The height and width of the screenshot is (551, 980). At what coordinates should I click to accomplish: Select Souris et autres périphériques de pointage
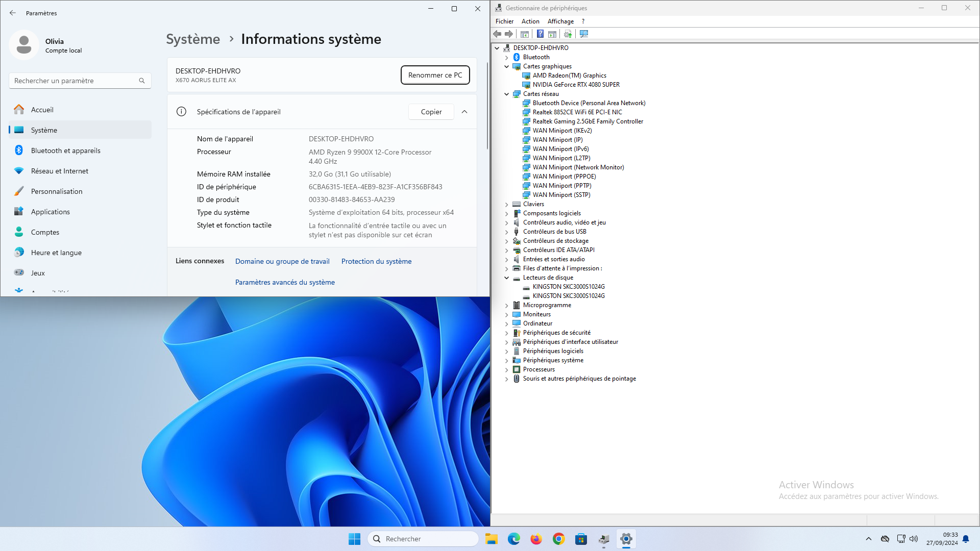[579, 379]
